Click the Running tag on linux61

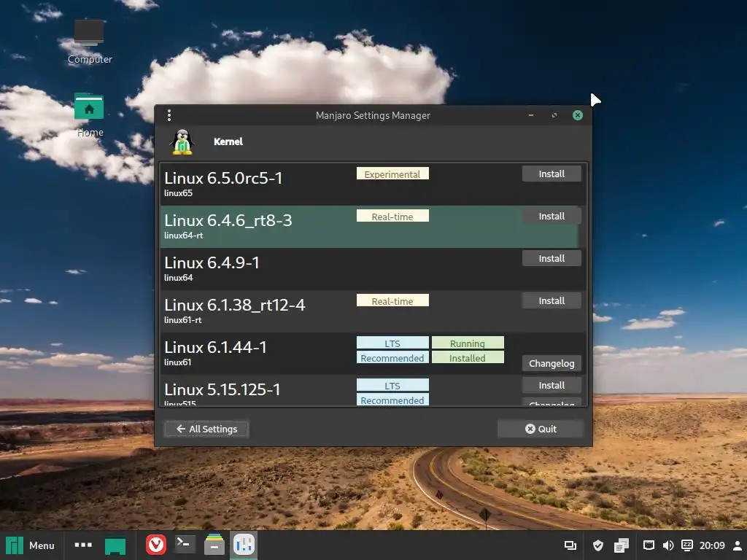pyautogui.click(x=468, y=343)
